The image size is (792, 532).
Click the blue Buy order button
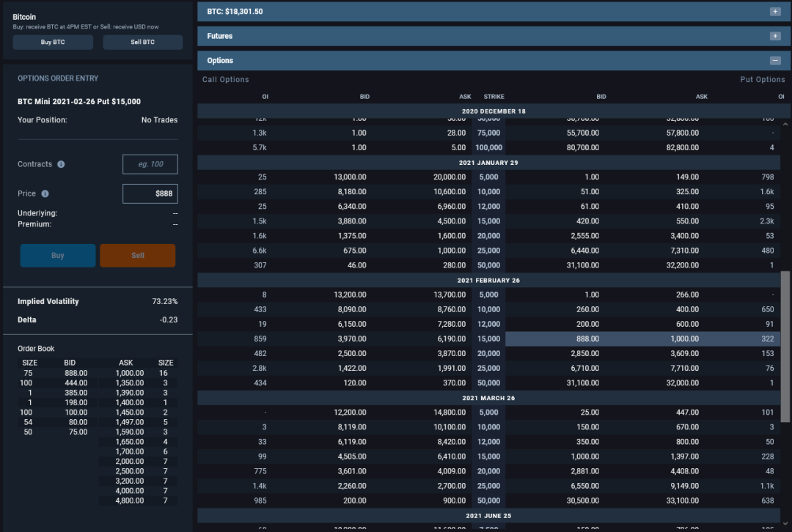(x=58, y=256)
